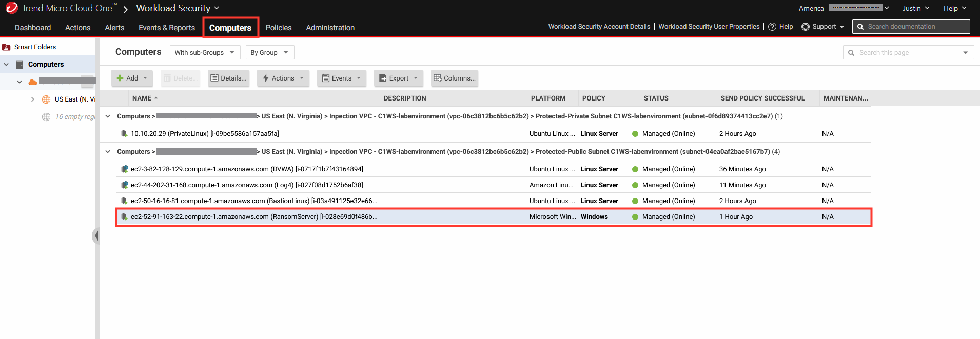Open the Administration tab
Screen dimensions: 980x339
(330, 28)
